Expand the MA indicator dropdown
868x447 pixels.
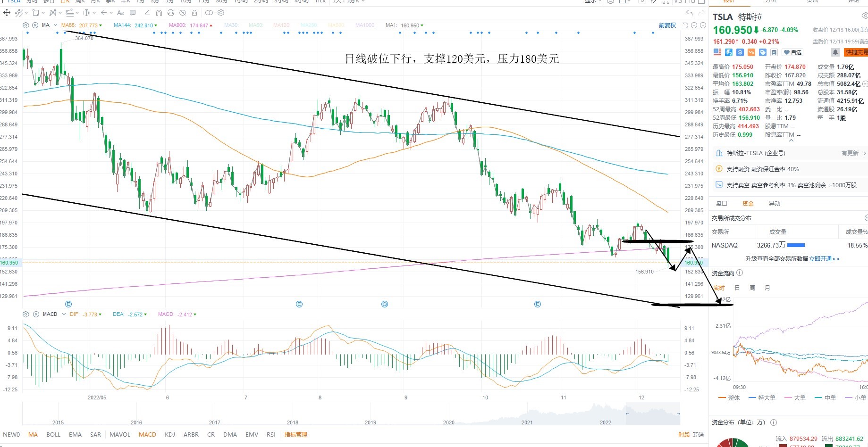pyautogui.click(x=56, y=25)
